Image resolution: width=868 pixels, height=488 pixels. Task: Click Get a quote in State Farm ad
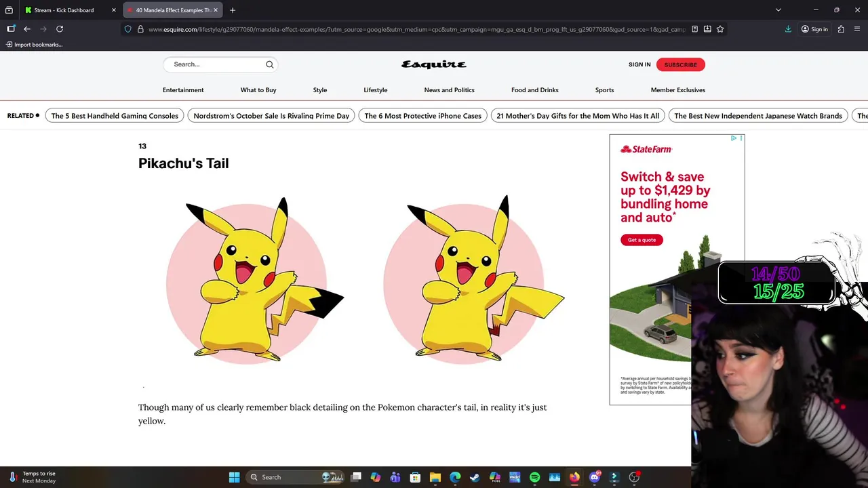click(x=642, y=240)
